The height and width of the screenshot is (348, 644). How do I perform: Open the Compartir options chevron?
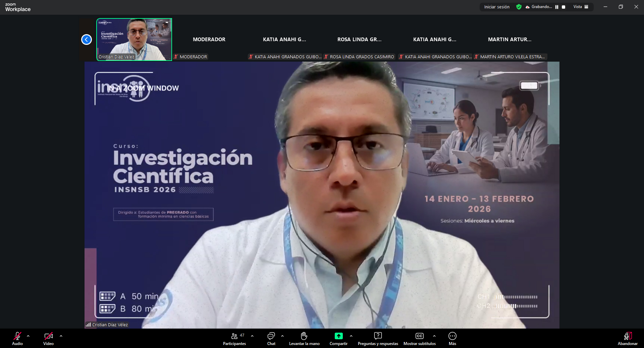click(351, 336)
